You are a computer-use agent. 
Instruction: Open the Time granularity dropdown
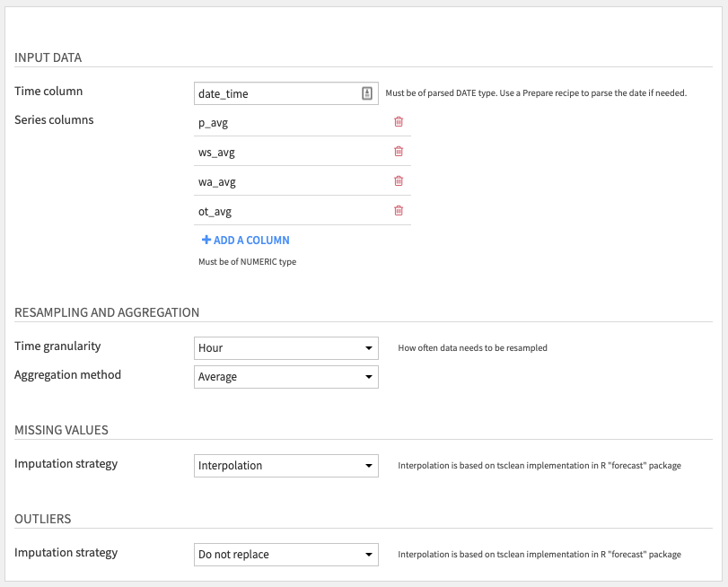tap(286, 348)
